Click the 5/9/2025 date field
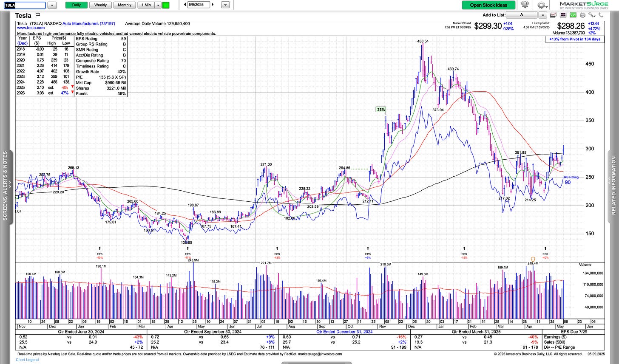 pyautogui.click(x=199, y=5)
